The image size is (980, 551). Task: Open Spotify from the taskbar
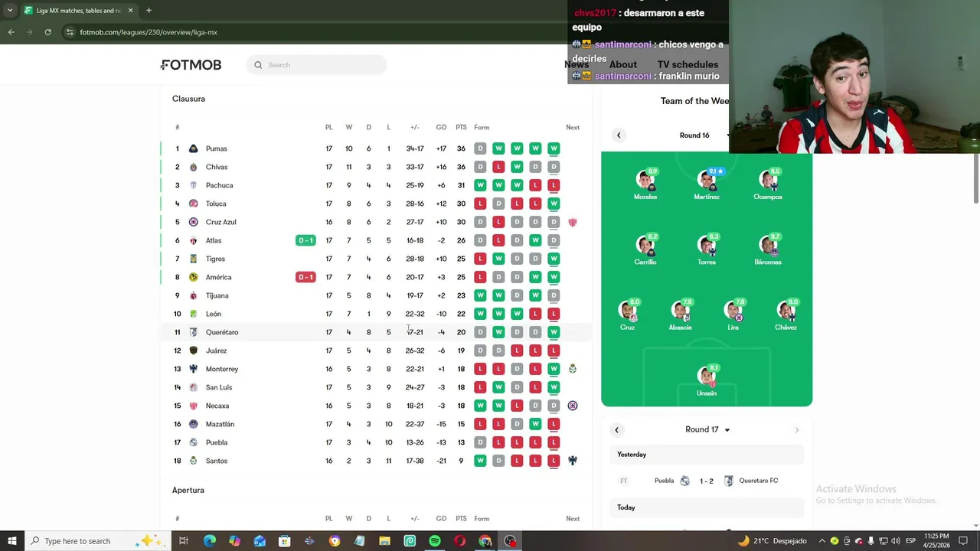click(x=435, y=541)
